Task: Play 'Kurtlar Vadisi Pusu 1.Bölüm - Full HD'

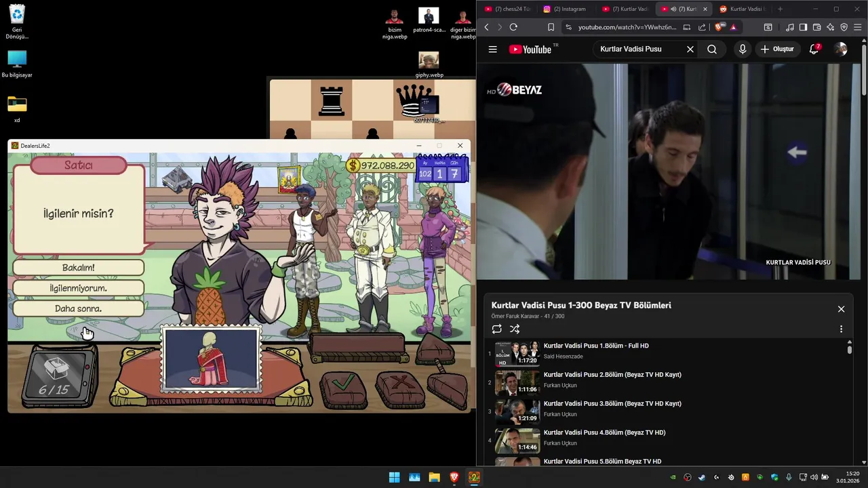Action: click(596, 346)
